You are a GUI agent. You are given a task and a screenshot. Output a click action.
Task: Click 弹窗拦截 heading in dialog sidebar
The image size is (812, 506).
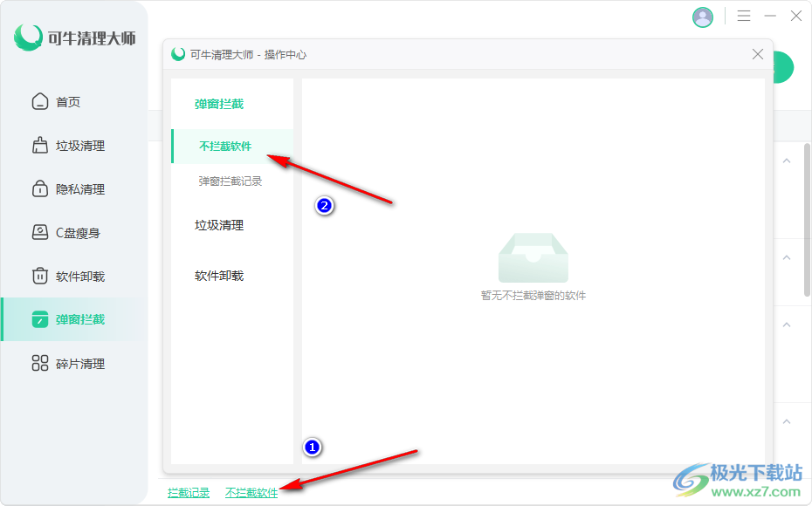click(219, 104)
